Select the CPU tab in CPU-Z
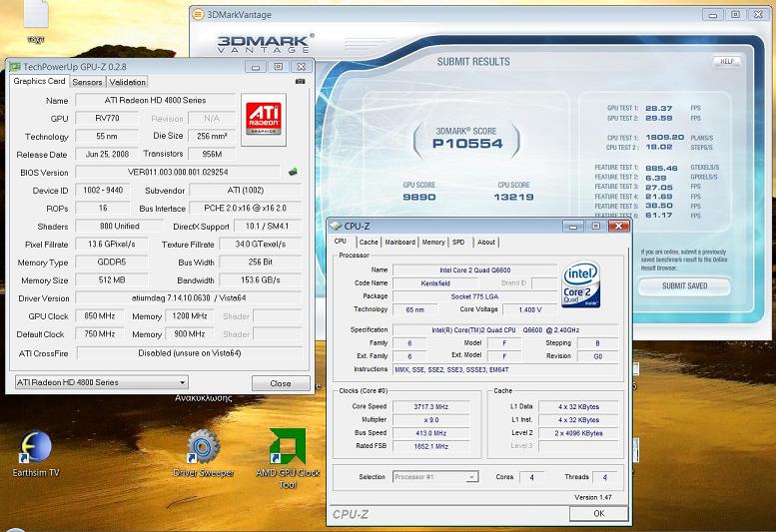The width and height of the screenshot is (776, 532). point(341,242)
